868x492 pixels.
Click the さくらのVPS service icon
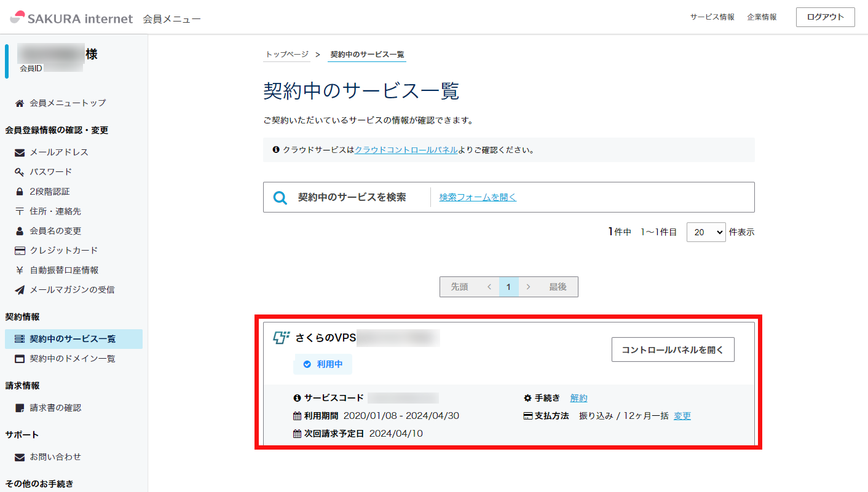(x=282, y=337)
